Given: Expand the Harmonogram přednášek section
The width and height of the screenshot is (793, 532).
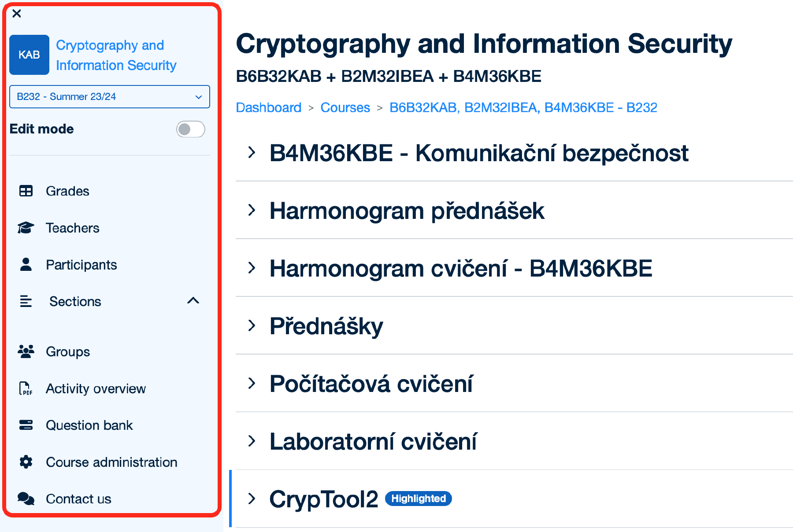Looking at the screenshot, I should coord(252,210).
